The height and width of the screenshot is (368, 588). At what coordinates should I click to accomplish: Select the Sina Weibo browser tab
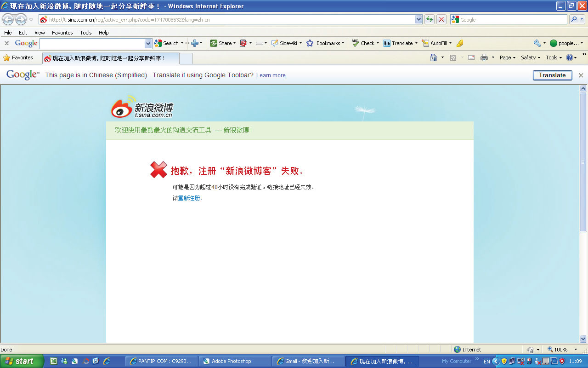[110, 58]
